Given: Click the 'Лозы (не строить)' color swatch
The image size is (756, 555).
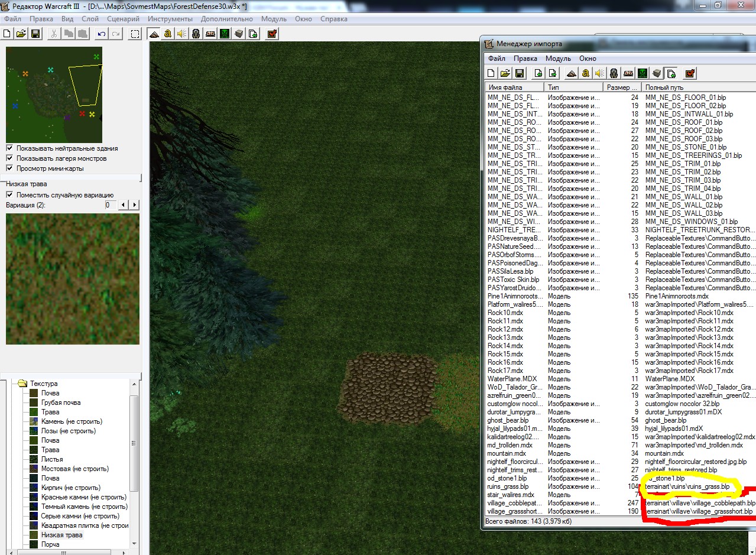Looking at the screenshot, I should tap(34, 431).
